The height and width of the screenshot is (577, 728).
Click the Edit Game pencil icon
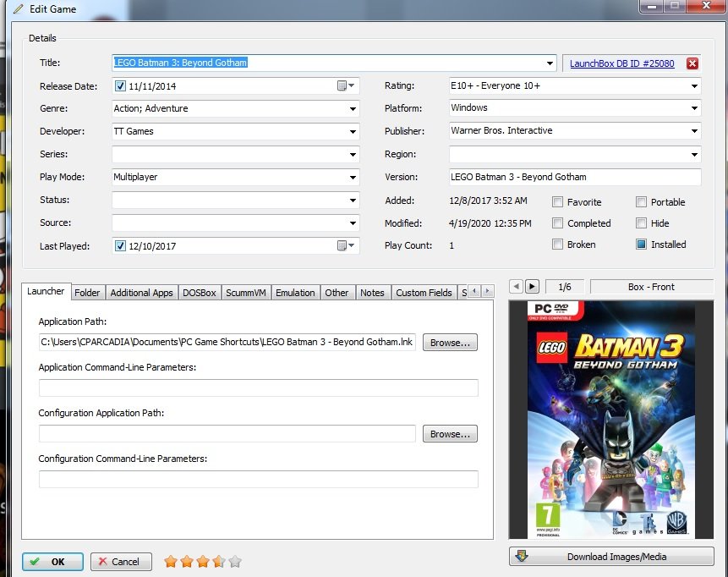click(x=18, y=8)
